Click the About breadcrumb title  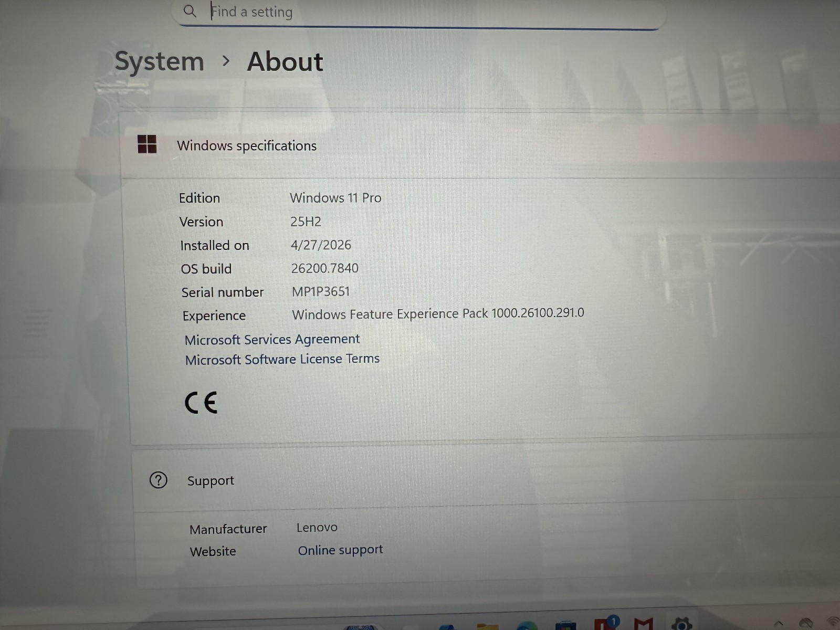pos(285,61)
